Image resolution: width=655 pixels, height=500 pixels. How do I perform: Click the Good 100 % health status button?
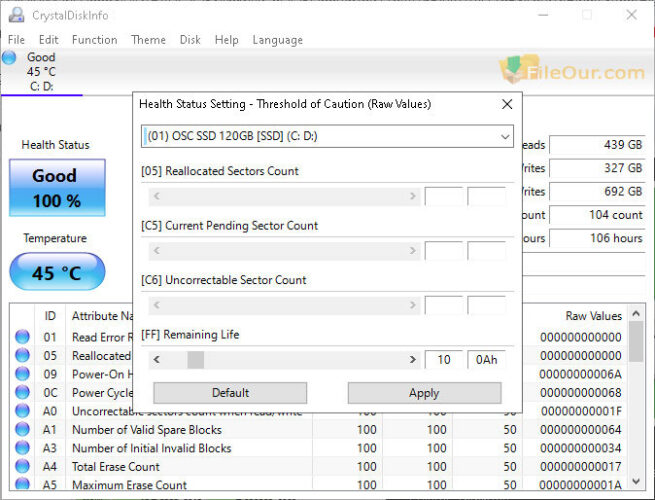(x=57, y=188)
